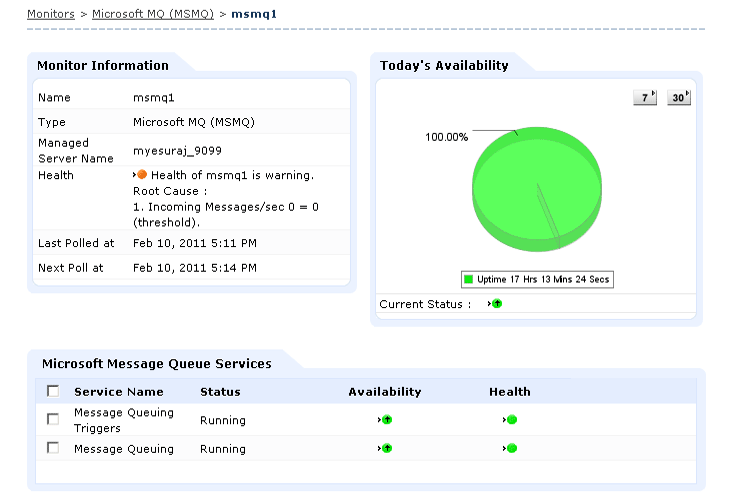Click the green Uptime legend swatch
This screenshot has width=731, height=502.
tap(469, 279)
